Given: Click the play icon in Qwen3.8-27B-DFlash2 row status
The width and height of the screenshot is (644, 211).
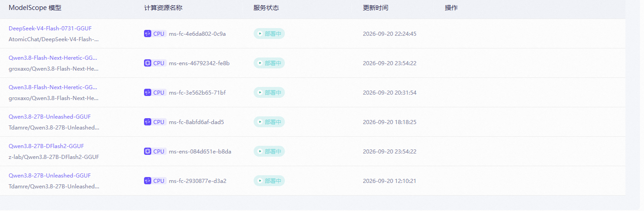Looking at the screenshot, I should click(260, 151).
